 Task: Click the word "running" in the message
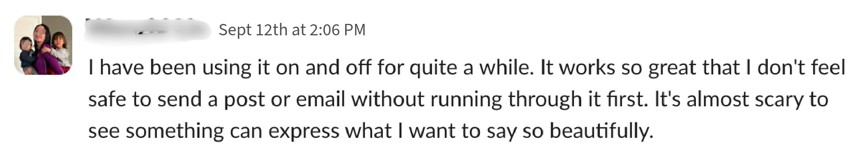[x=466, y=99]
